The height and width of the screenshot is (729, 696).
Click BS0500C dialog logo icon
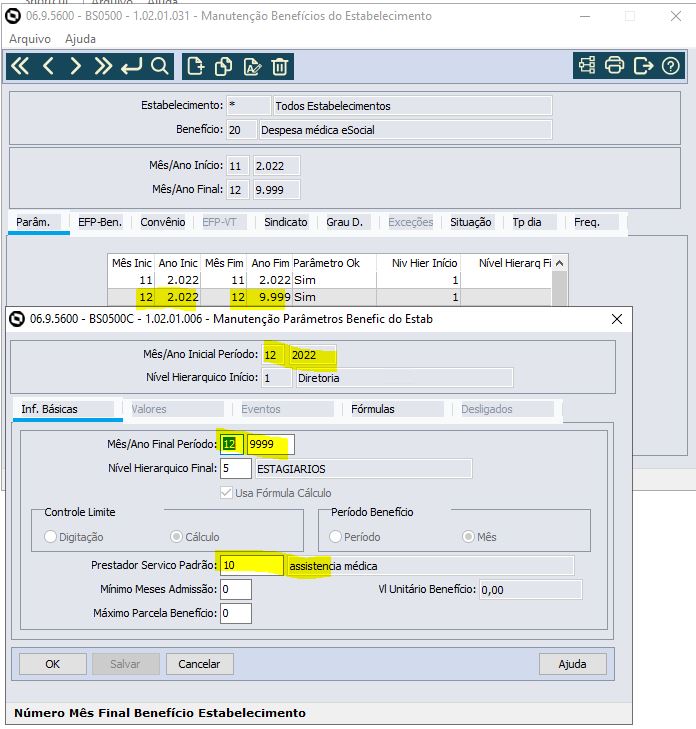click(17, 319)
